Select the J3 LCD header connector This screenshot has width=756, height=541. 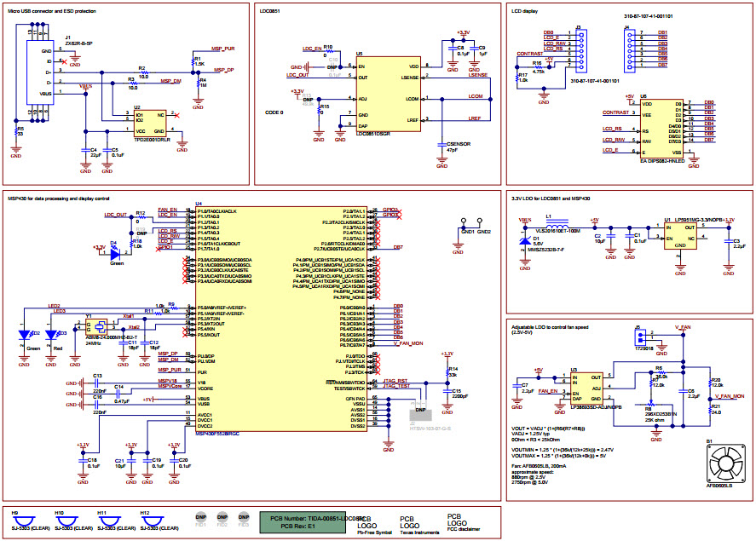(578, 53)
